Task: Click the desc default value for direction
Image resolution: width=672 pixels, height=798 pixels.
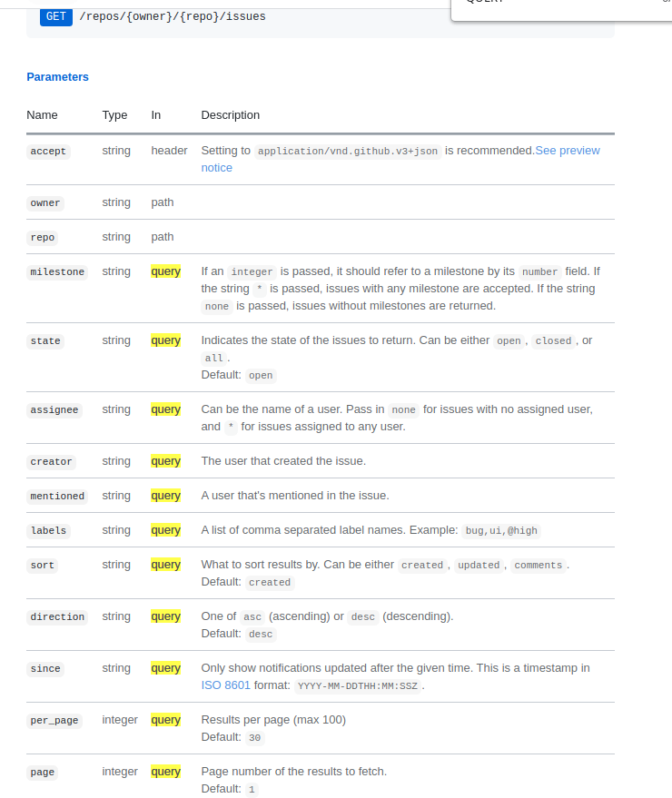Action: (x=261, y=635)
